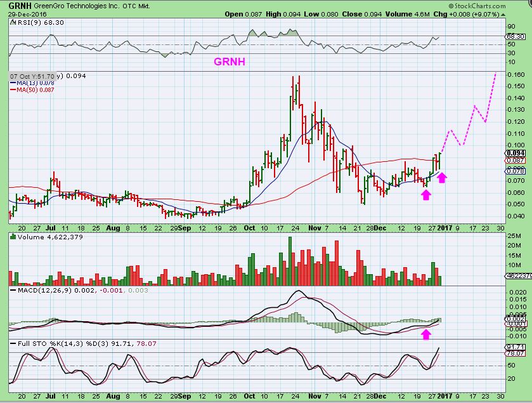Click the 25M volume axis label
Screen dimensions: 532x403
514,235
